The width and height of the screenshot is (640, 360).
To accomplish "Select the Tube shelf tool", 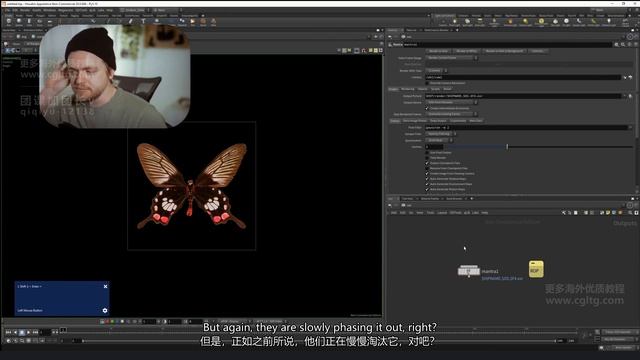I will click(29, 22).
